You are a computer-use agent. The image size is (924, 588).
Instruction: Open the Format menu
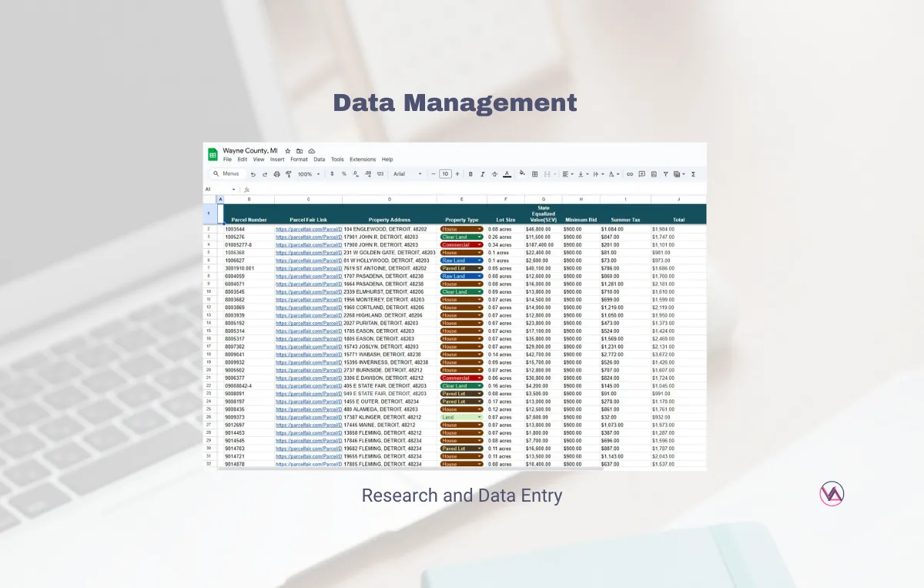click(x=299, y=160)
